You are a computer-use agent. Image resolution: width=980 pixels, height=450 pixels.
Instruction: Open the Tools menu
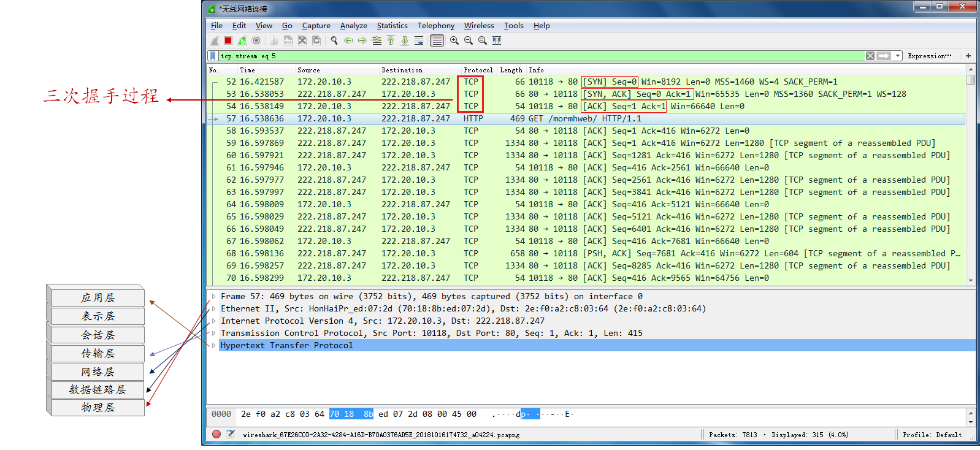coord(513,26)
